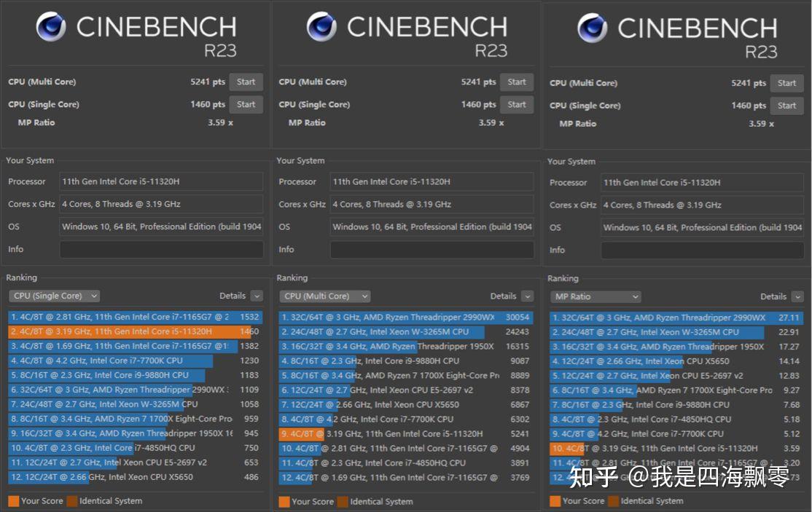
Task: Select the Ryzen 7 1700X row scoring 959
Action: (x=135, y=419)
